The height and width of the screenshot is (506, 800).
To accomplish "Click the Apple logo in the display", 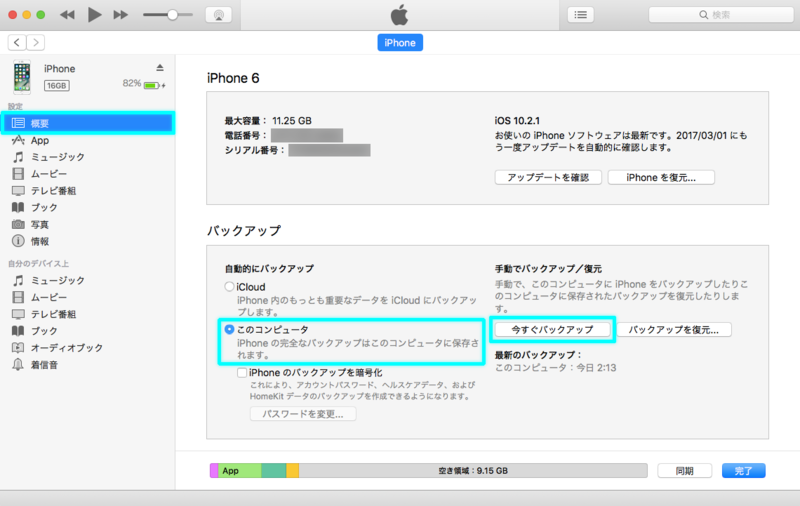I will [399, 15].
